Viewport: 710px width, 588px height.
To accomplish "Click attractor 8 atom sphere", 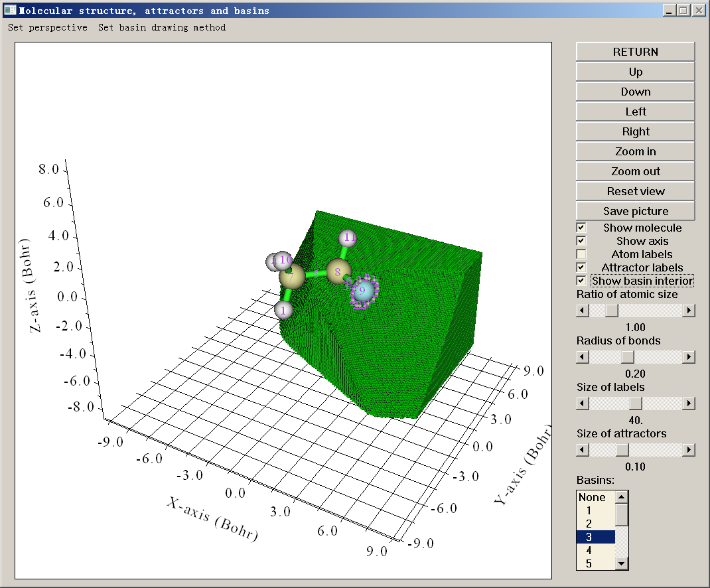I will coord(338,272).
